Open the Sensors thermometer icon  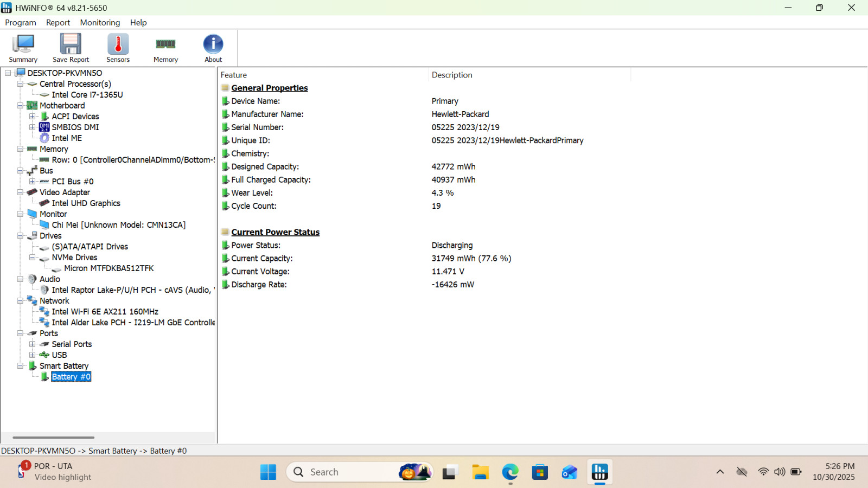[x=118, y=48]
